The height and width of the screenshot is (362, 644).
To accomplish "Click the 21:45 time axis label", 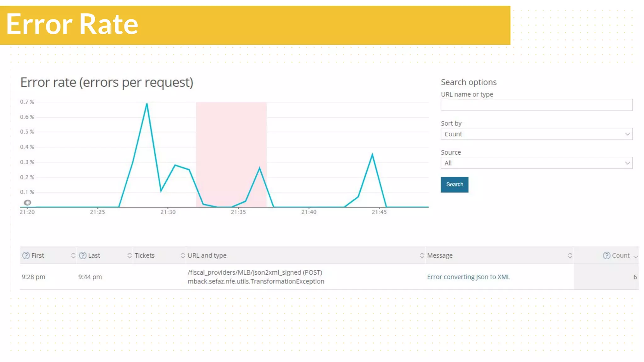I will (x=379, y=212).
